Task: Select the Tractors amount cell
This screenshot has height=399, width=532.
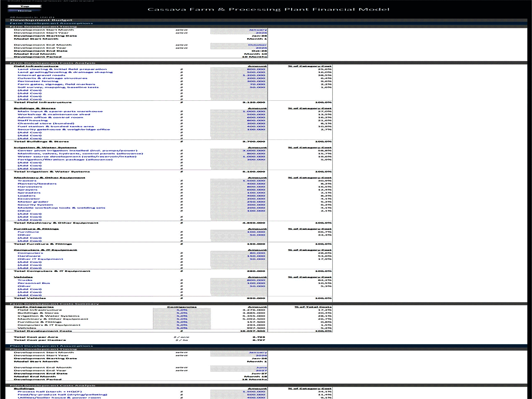Action: coord(239,181)
